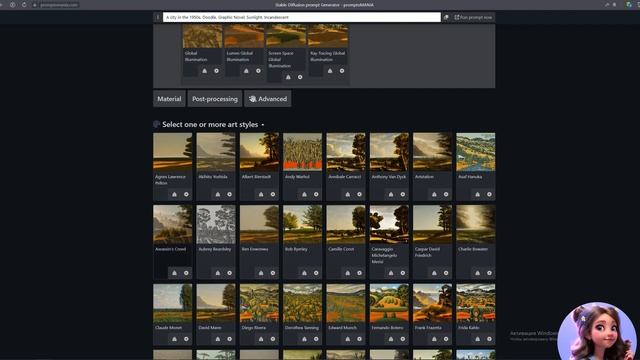Screen dimensions: 640x360
Task: Click the circle icon on Caspar David Friedrich card
Action: coord(446,273)
